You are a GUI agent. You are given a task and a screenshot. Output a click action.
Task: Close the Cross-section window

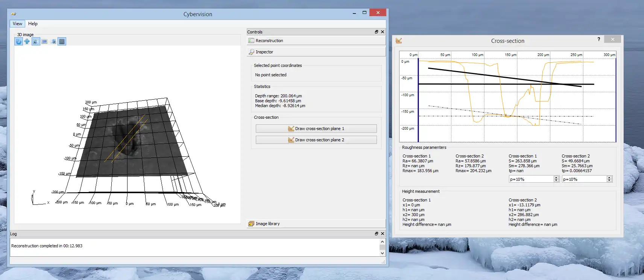613,39
